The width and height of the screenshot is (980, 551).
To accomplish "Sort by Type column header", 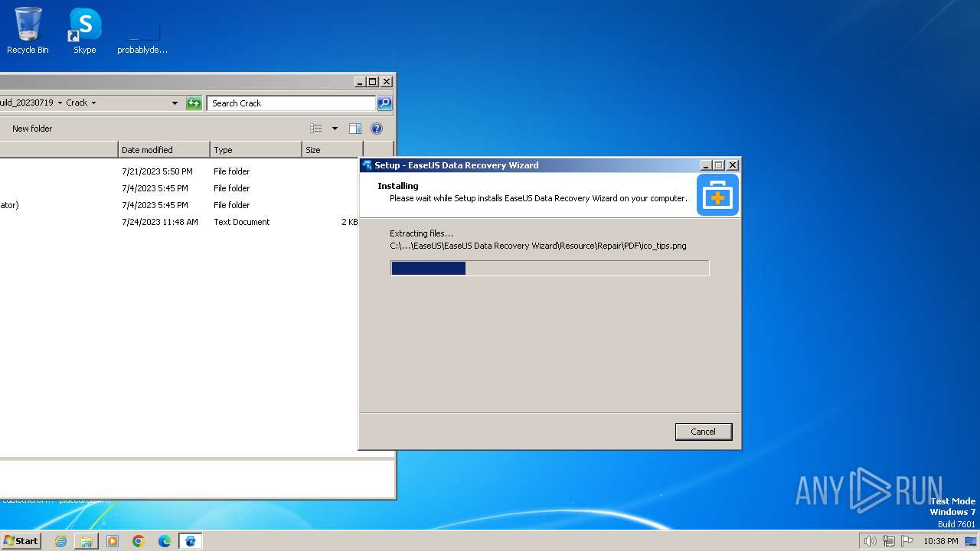I will [256, 150].
